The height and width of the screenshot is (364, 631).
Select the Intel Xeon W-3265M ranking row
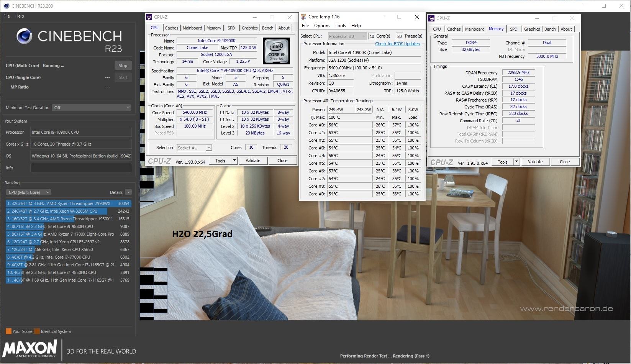tap(68, 211)
